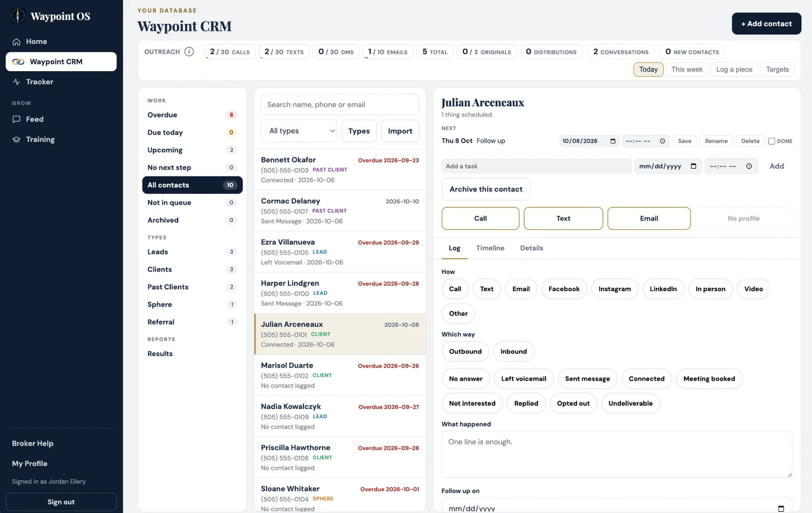Viewport: 812px width, 513px height.
Task: Select Bennett Okafor contact row
Action: point(340,170)
